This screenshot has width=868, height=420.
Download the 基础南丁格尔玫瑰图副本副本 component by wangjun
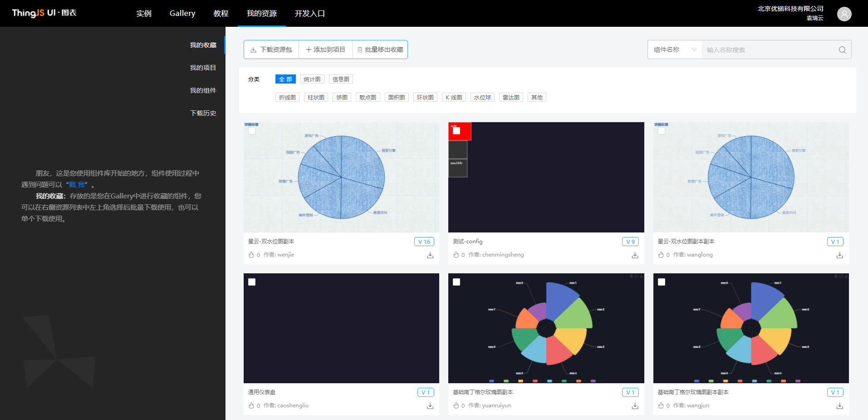point(840,406)
